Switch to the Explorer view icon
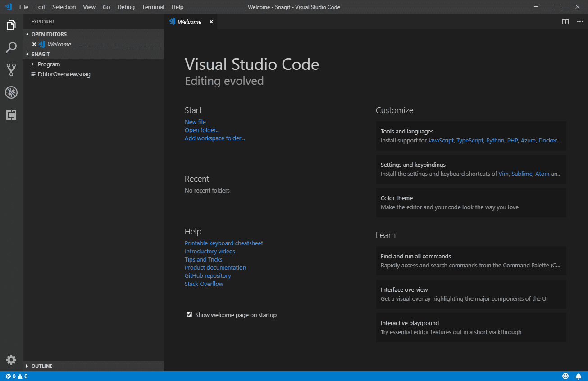Viewport: 588px width, 381px height. coord(11,25)
